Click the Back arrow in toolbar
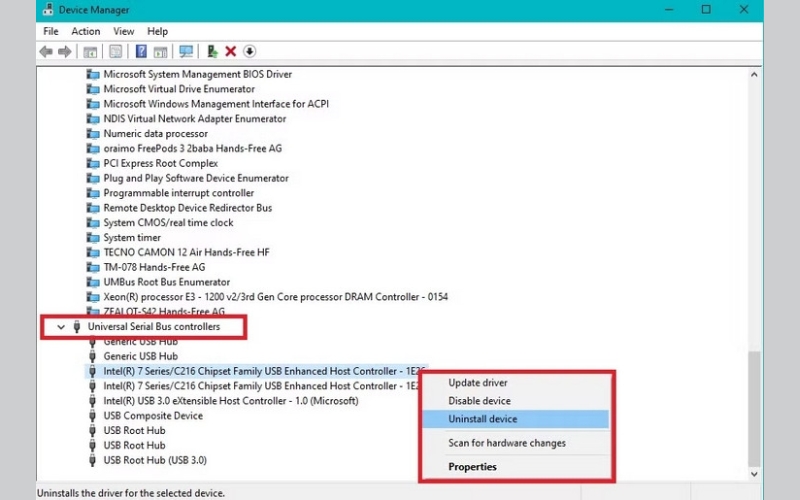The height and width of the screenshot is (500, 800). pos(46,52)
